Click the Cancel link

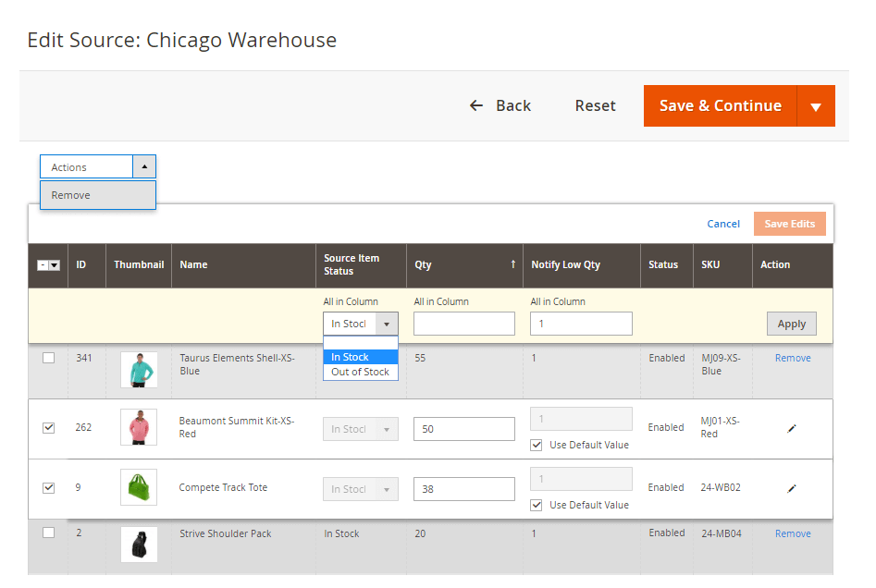[x=723, y=224]
